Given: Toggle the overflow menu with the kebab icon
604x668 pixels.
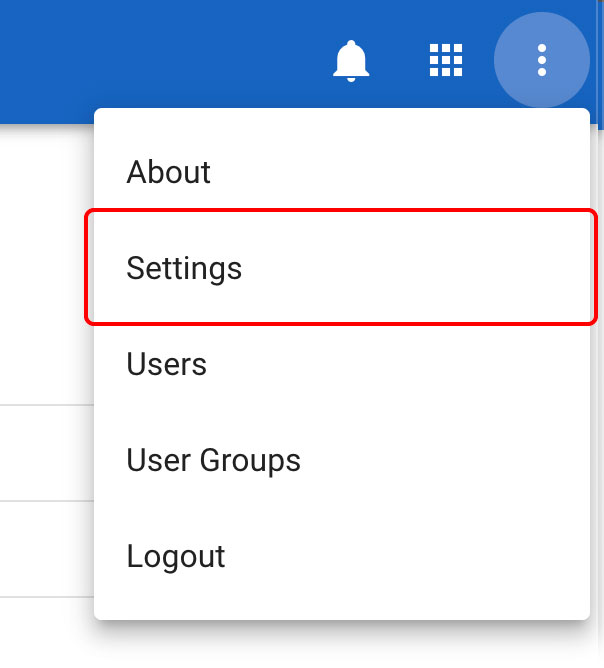Looking at the screenshot, I should click(542, 60).
